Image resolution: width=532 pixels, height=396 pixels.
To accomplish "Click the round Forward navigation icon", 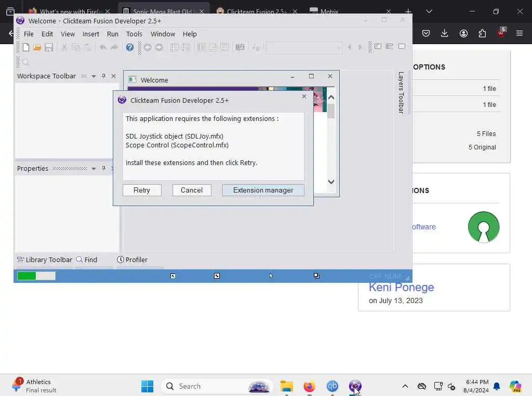I will (x=159, y=47).
